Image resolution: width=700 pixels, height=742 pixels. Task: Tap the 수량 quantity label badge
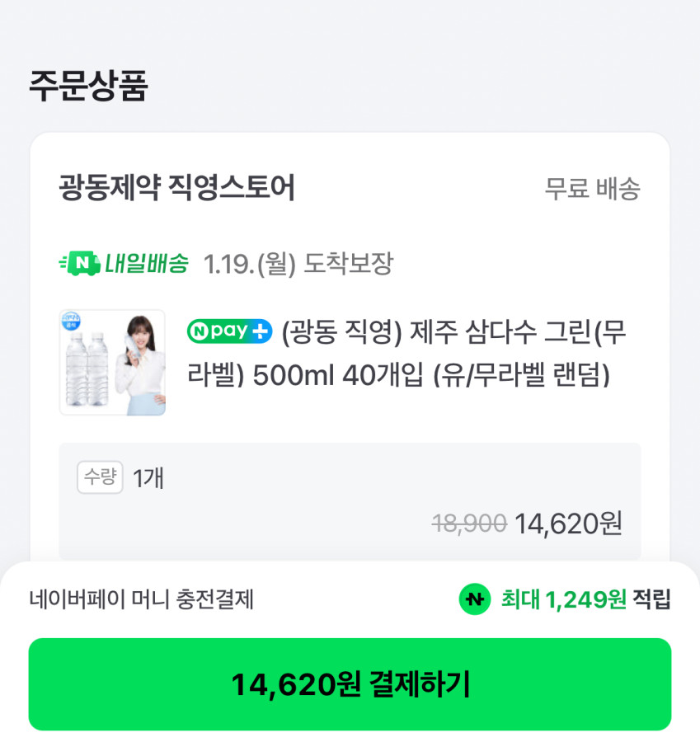point(100,477)
